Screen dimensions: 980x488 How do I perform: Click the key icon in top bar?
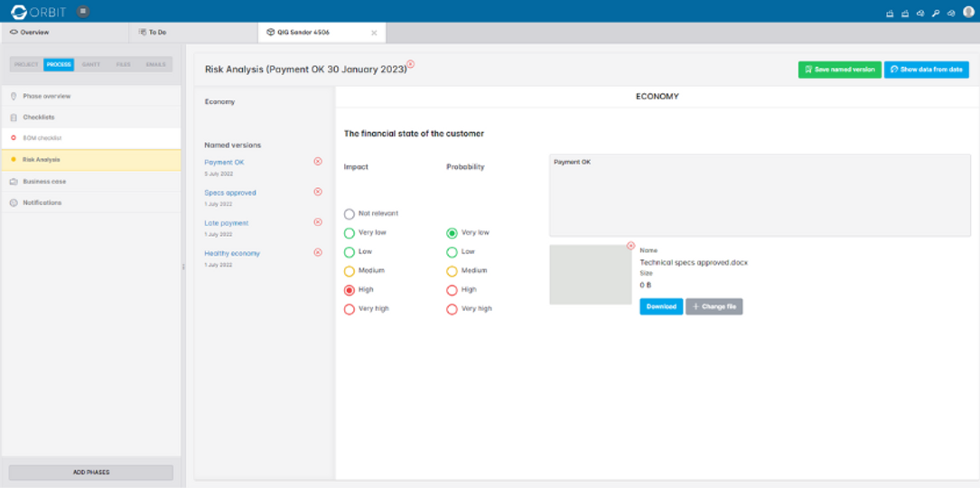[x=936, y=13]
